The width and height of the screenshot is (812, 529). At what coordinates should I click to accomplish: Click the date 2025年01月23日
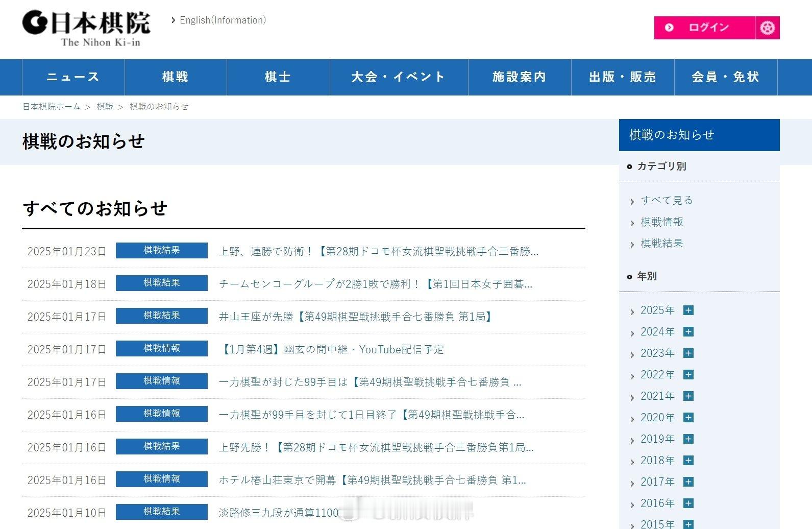[x=67, y=252]
